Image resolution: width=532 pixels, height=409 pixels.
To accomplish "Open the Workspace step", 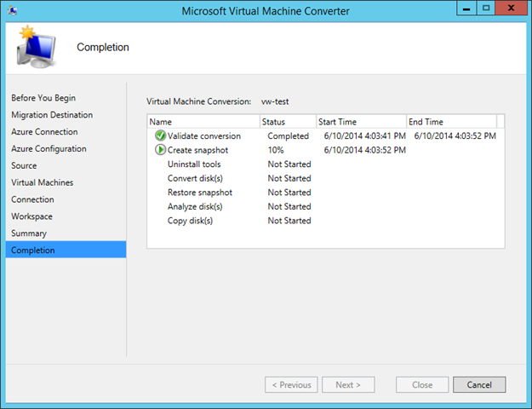I will pyautogui.click(x=31, y=216).
